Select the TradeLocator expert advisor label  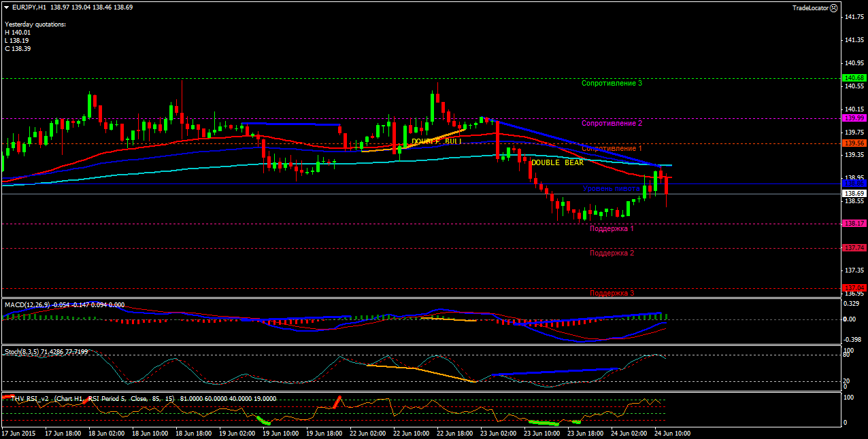coord(810,7)
